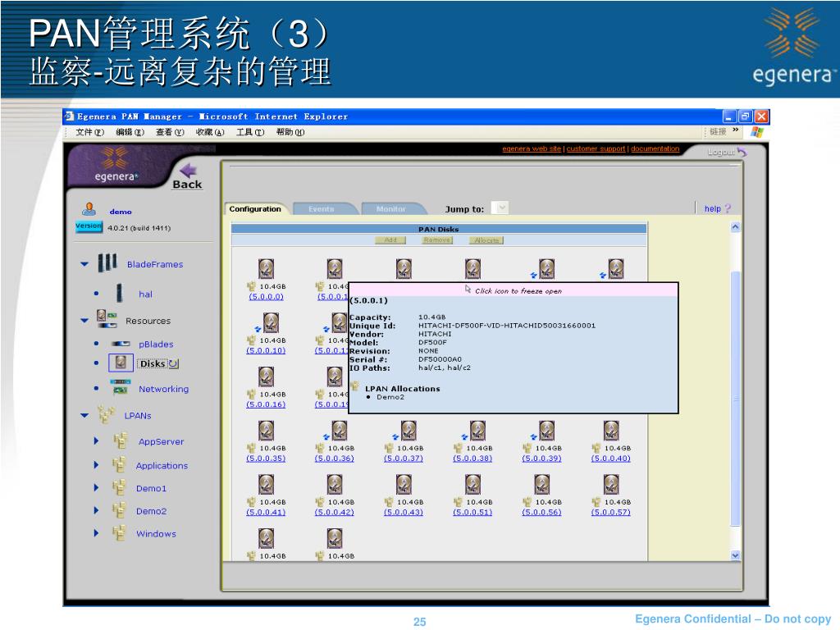The image size is (840, 630).
Task: Select the Networking tree item label
Action: (164, 389)
